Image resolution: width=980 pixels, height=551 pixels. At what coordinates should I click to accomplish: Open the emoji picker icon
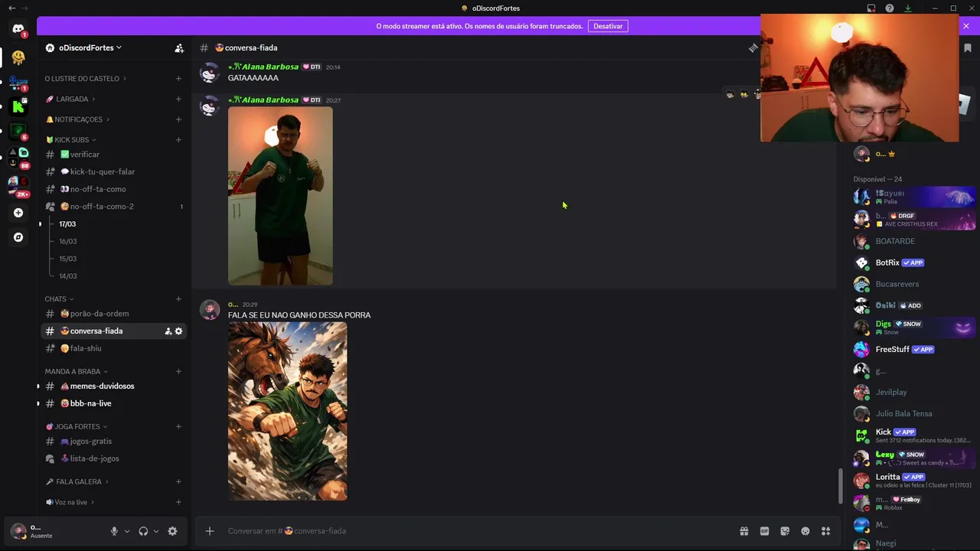(805, 531)
